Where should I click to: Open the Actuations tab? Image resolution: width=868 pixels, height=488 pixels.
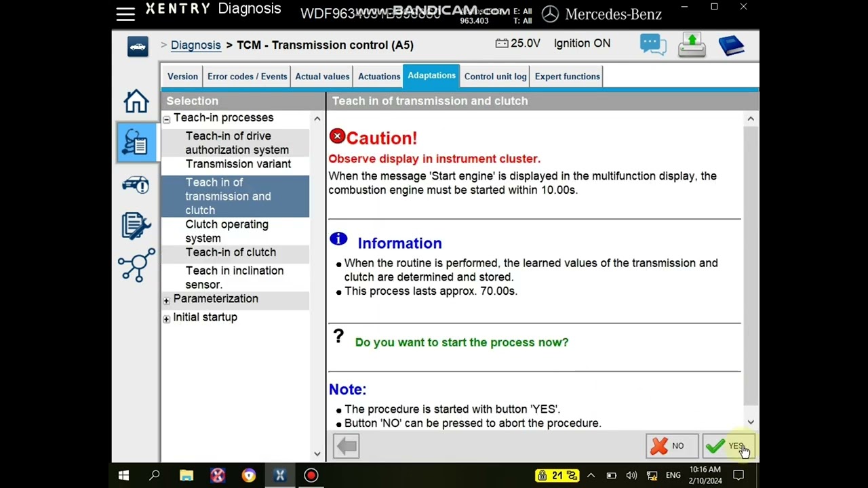(379, 77)
